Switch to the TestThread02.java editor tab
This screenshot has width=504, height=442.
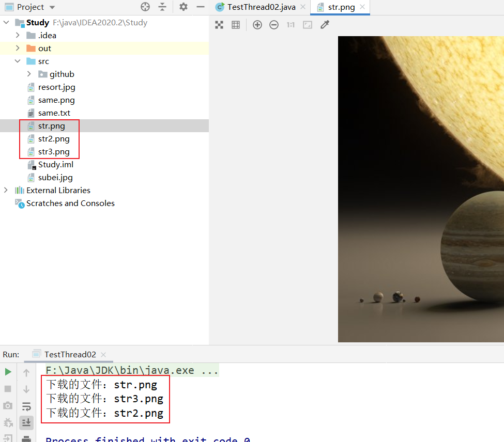(x=262, y=7)
